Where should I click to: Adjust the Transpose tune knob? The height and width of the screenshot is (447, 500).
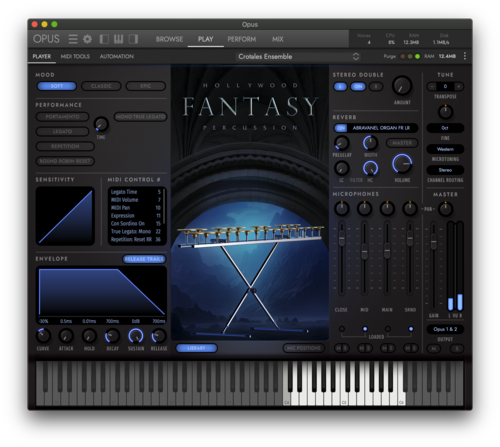(x=445, y=112)
